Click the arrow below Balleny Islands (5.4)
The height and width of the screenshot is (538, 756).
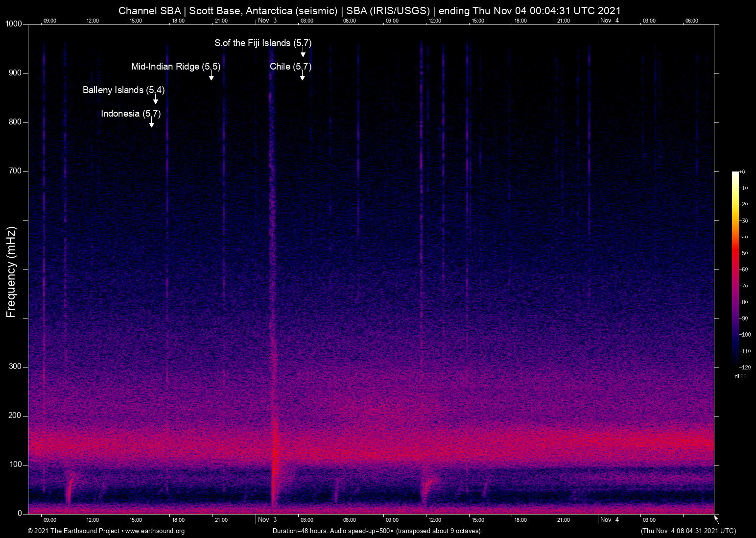(x=155, y=100)
